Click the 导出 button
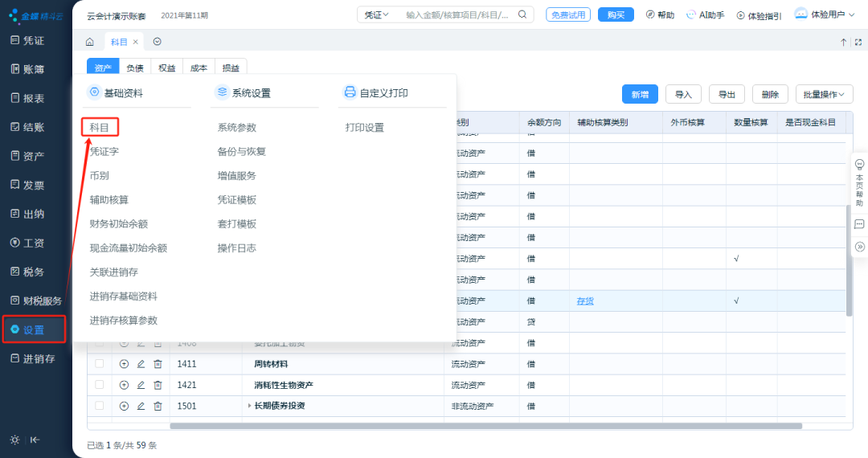Image resolution: width=868 pixels, height=458 pixels. [727, 94]
